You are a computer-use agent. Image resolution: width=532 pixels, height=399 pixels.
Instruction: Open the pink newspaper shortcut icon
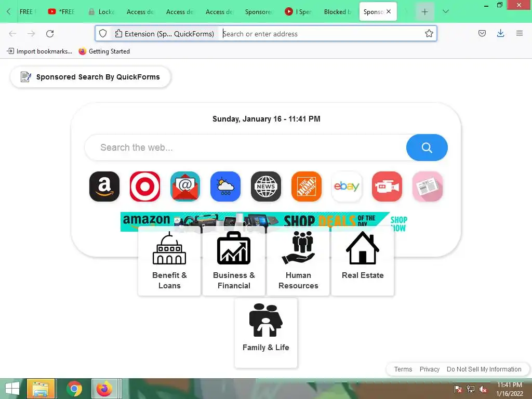(428, 187)
